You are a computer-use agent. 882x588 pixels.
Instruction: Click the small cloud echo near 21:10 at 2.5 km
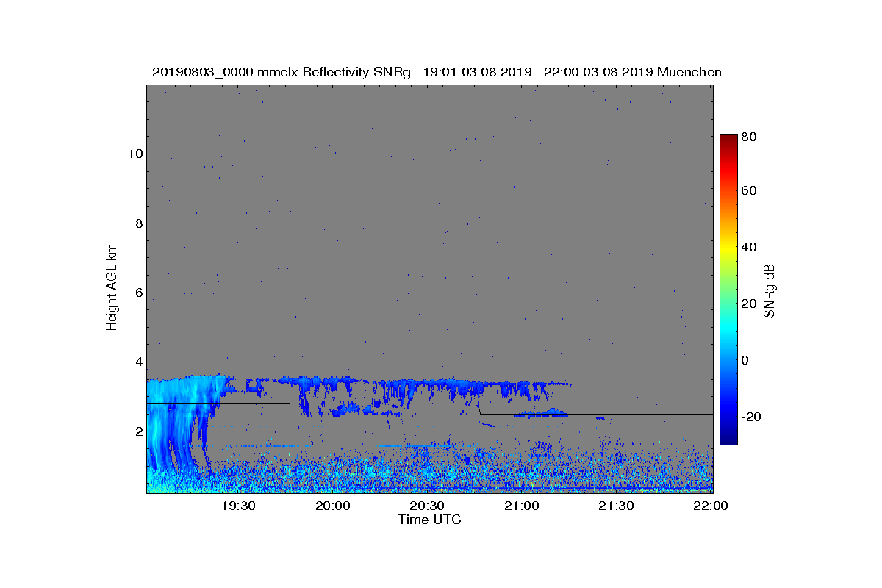point(542,413)
